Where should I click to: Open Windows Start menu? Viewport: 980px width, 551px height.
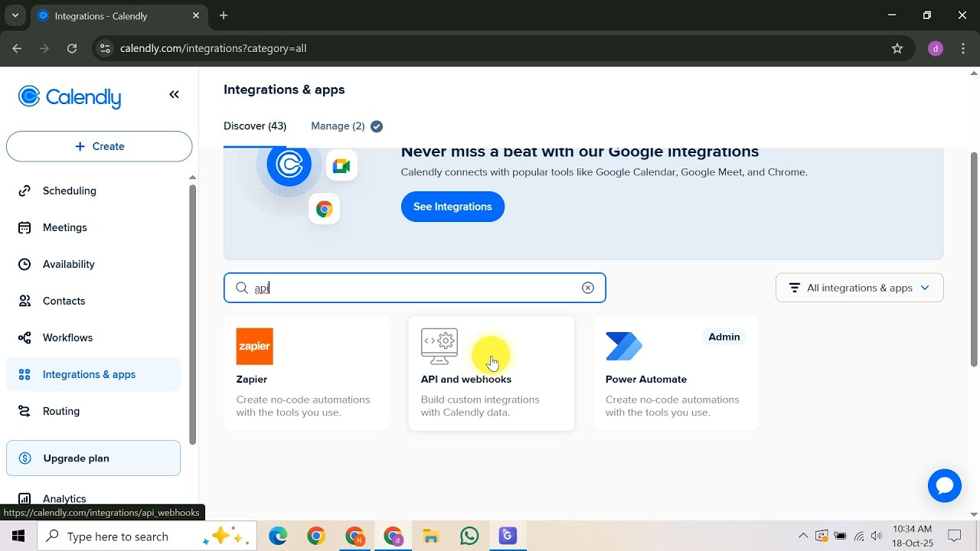click(18, 536)
